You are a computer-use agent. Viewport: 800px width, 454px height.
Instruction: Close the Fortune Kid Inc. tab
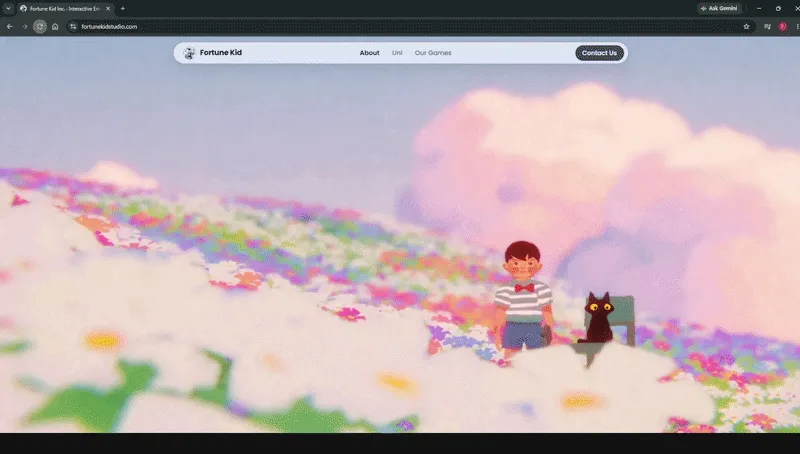click(108, 9)
